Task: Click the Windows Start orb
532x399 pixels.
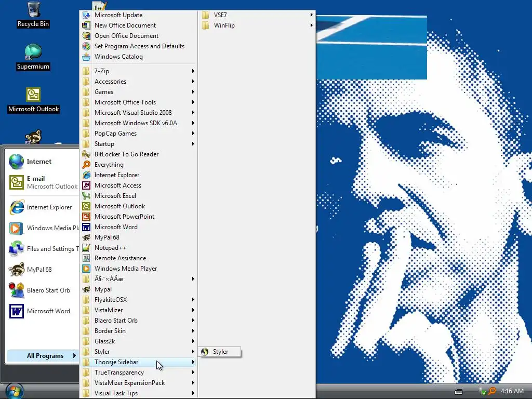Action: (15, 392)
